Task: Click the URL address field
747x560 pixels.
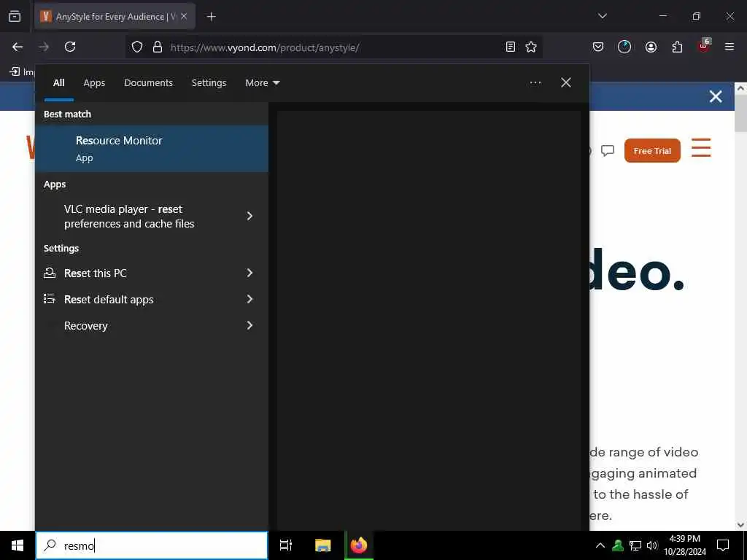Action: tap(333, 47)
